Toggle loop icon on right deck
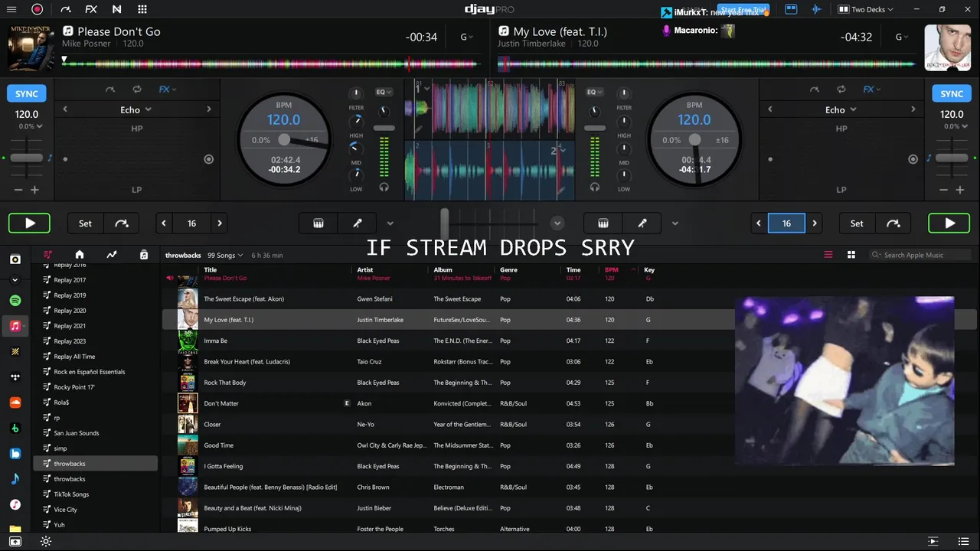 coord(841,90)
